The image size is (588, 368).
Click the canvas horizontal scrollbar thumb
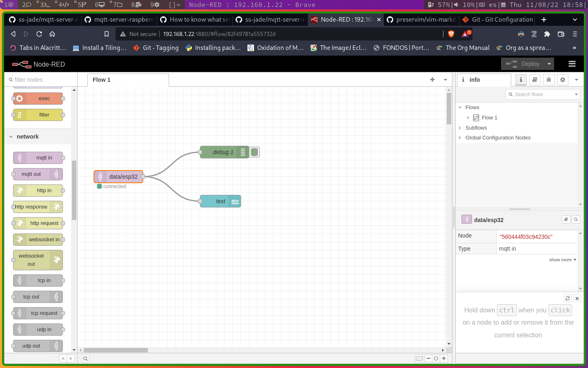(x=116, y=350)
